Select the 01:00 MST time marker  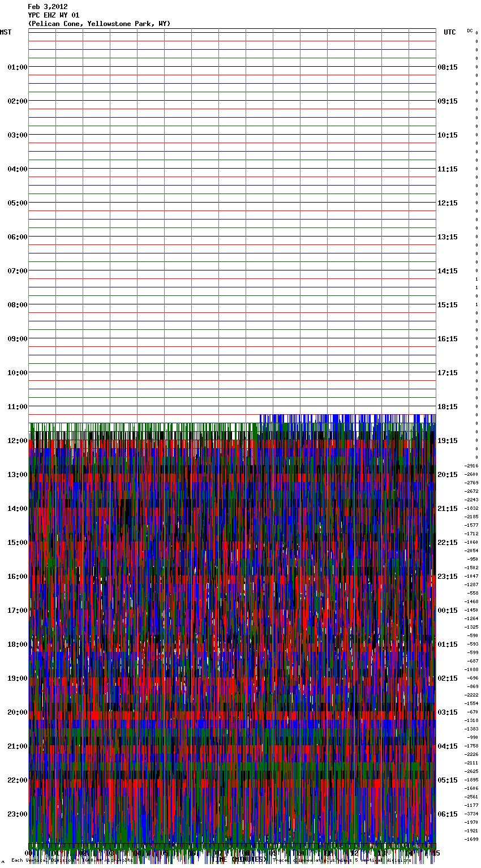point(17,67)
